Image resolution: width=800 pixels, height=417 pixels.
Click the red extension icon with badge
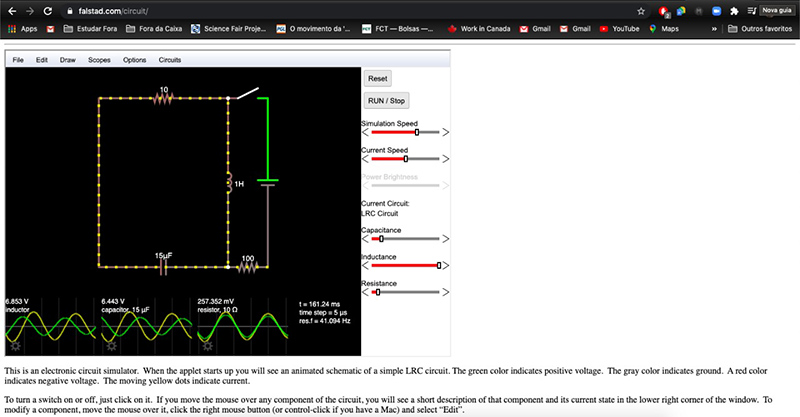664,11
